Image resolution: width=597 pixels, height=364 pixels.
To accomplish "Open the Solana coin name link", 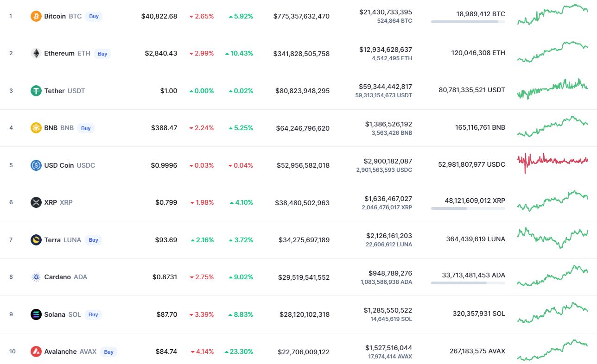I will [55, 314].
